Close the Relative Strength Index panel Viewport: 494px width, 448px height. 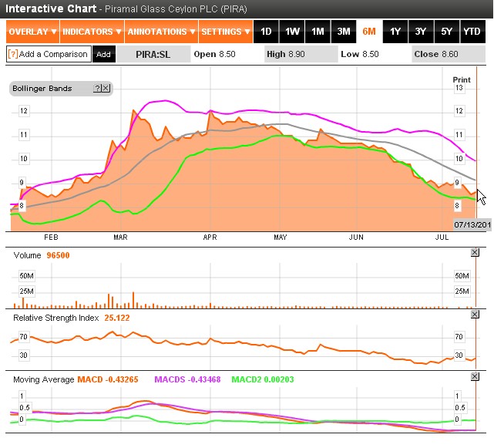[475, 315]
